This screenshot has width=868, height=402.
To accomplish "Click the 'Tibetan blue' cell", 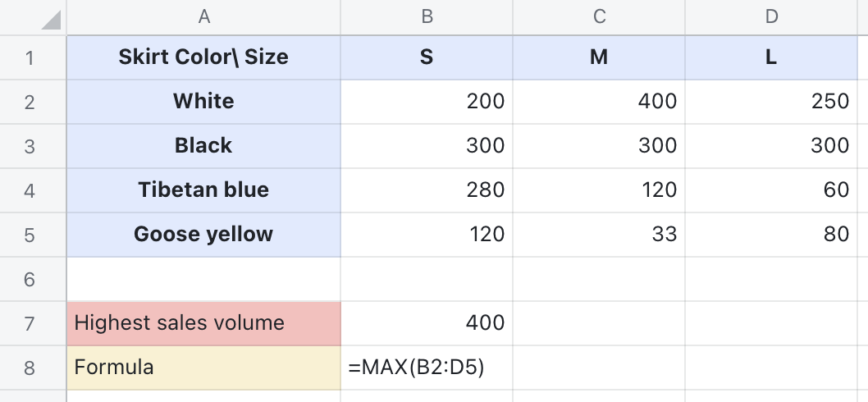I will [203, 190].
